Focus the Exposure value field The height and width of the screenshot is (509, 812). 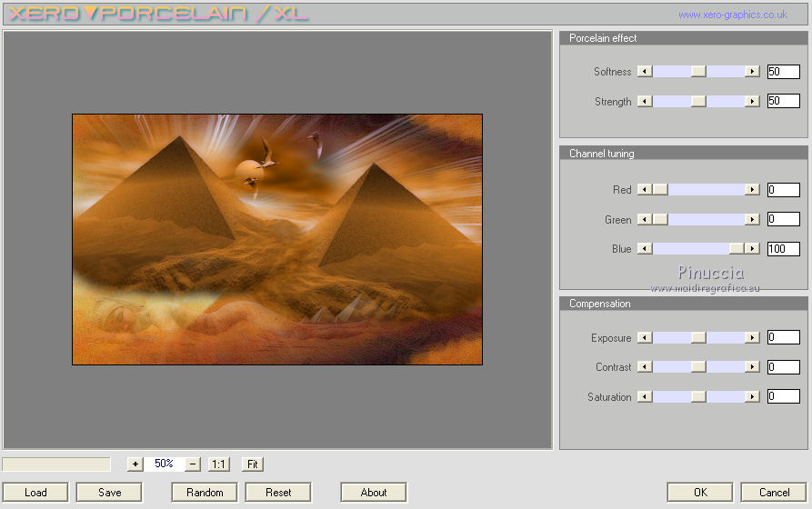click(784, 337)
